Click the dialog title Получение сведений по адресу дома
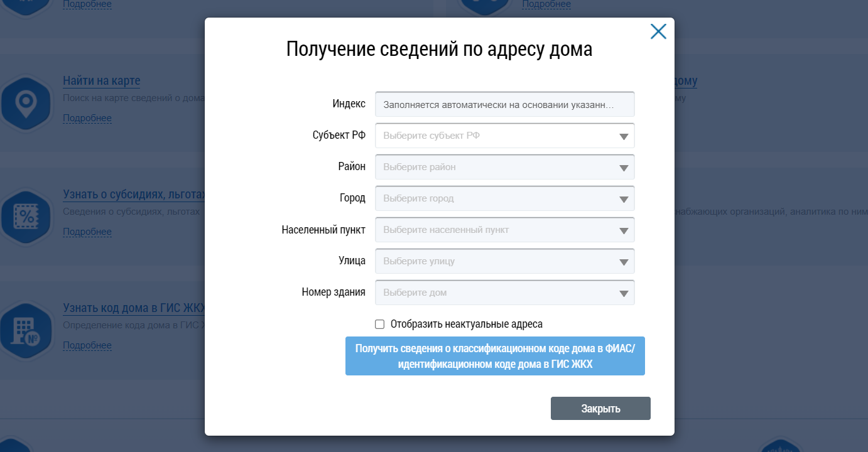This screenshot has height=452, width=868. [x=439, y=49]
